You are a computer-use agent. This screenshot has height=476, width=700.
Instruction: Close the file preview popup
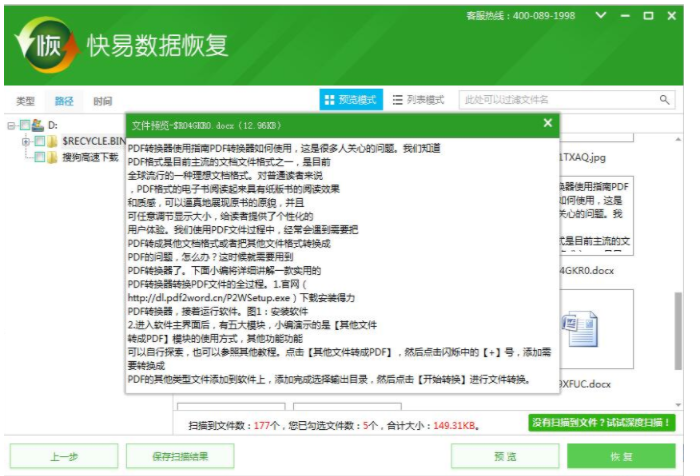(x=547, y=123)
